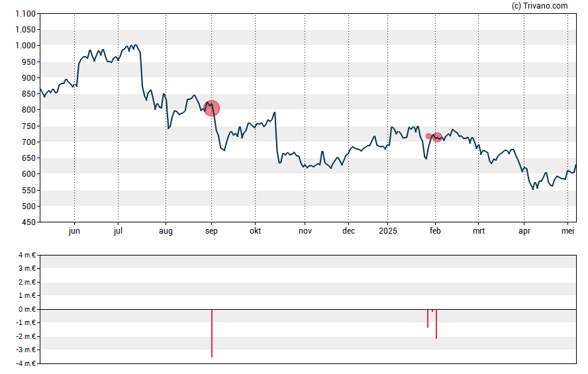Click the red bar reaching -2 m.€ at February
The width and height of the screenshot is (588, 374).
[x=436, y=324]
